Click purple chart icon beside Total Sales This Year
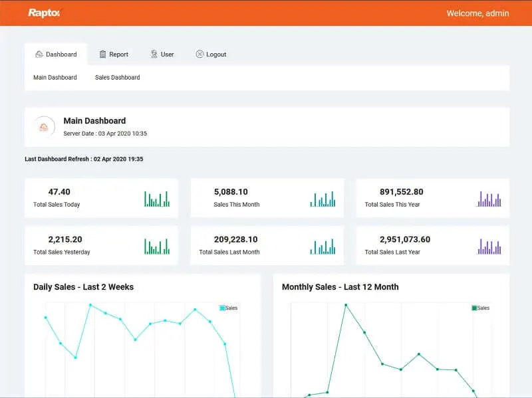Viewport: 532px width, 398px height. pyautogui.click(x=489, y=198)
